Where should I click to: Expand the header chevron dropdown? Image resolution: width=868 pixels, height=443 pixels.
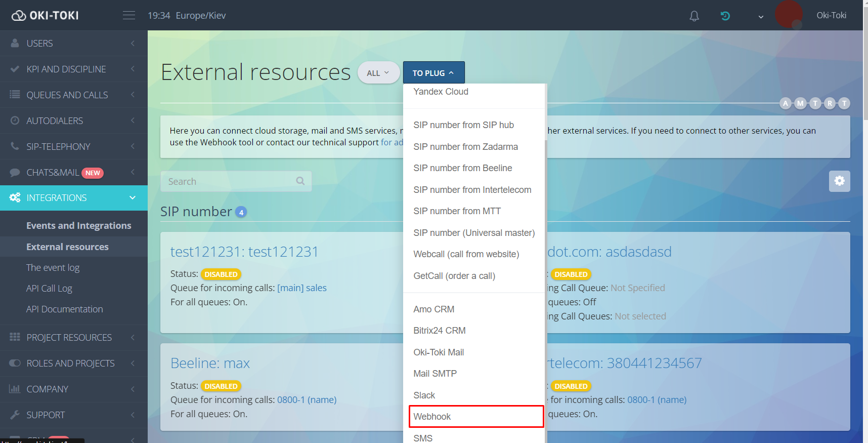(760, 17)
